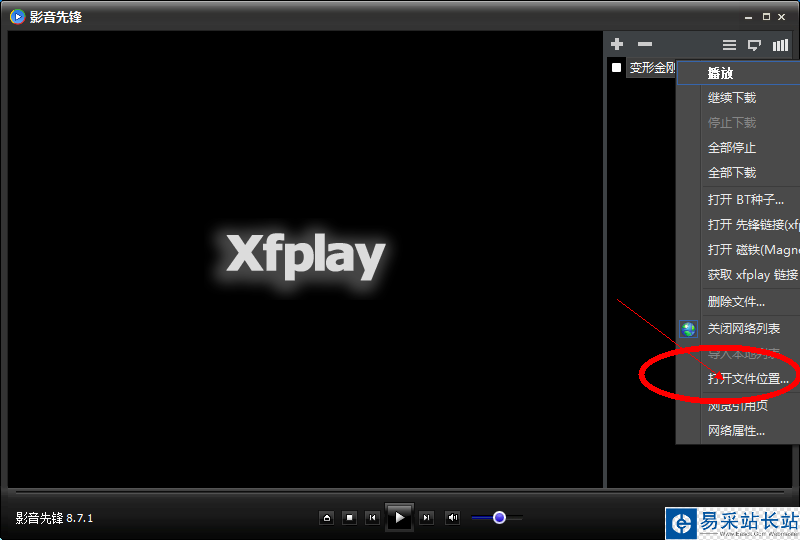
Task: Go to the previous track
Action: [x=372, y=518]
